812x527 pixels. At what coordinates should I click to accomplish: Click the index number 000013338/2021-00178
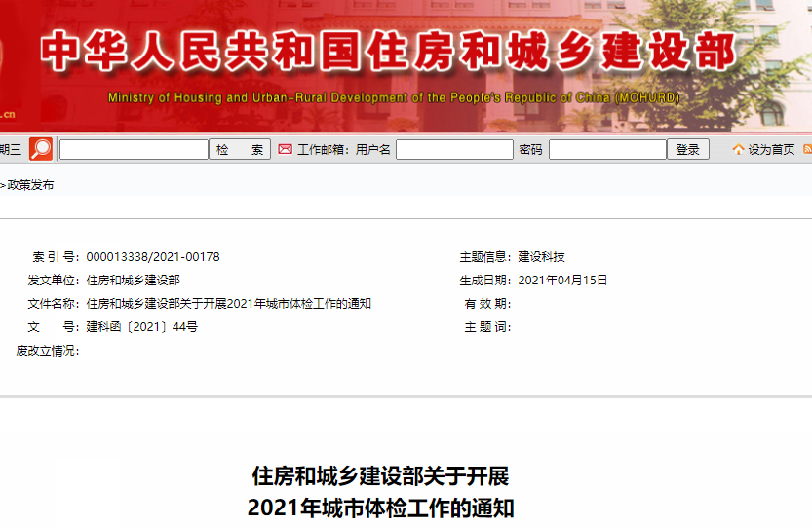(153, 257)
